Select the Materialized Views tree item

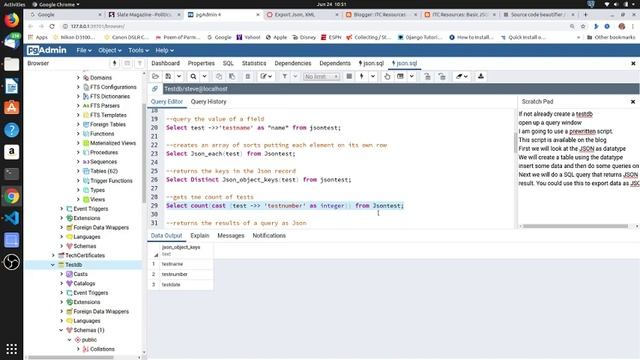click(113, 143)
